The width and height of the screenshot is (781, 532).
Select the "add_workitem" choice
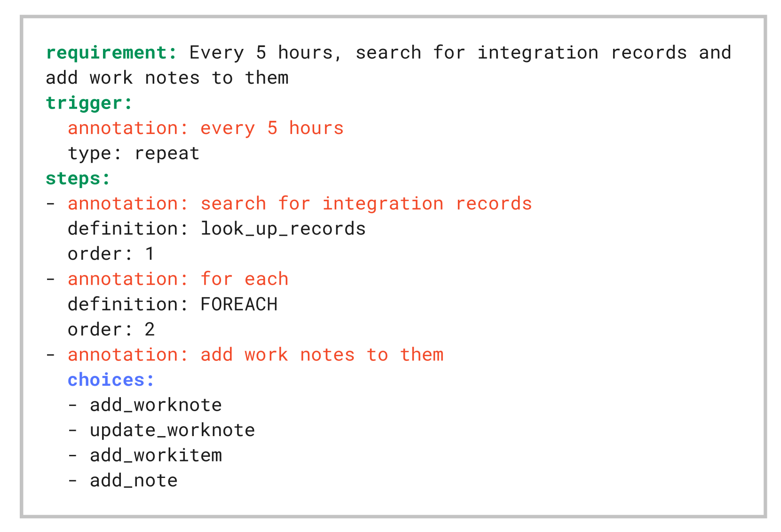pos(156,455)
